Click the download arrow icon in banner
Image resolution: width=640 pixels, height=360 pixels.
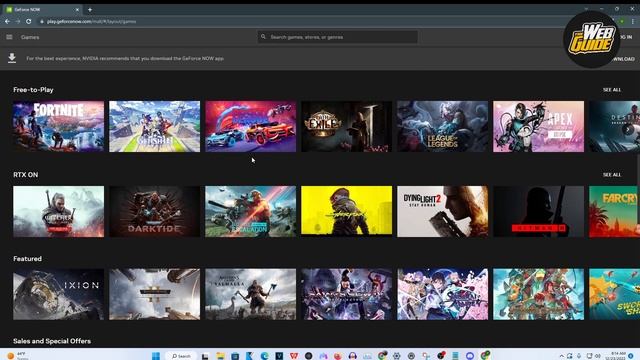(12, 58)
